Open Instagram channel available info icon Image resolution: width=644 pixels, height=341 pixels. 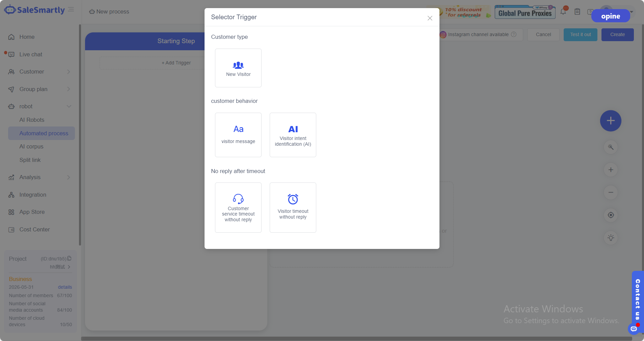pyautogui.click(x=514, y=34)
